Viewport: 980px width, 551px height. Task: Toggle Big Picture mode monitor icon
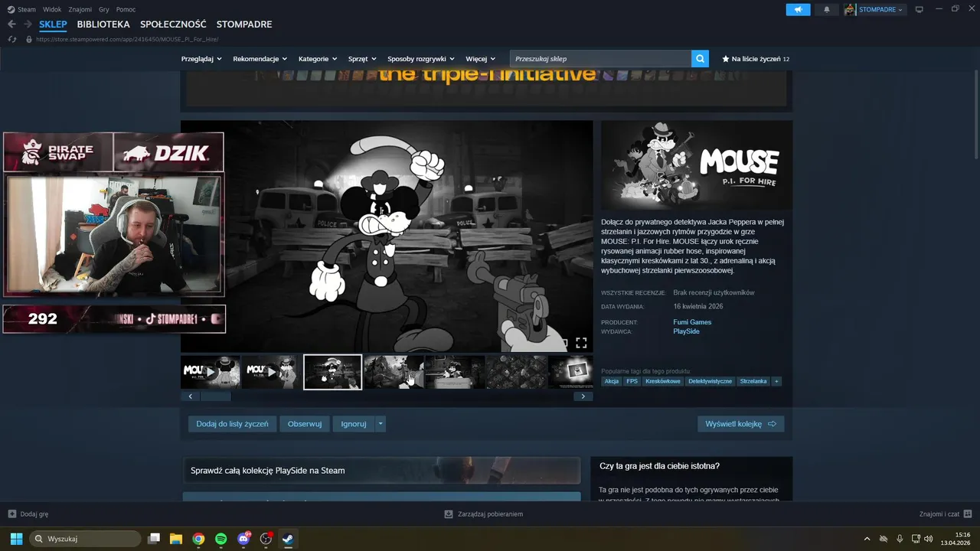(x=920, y=9)
